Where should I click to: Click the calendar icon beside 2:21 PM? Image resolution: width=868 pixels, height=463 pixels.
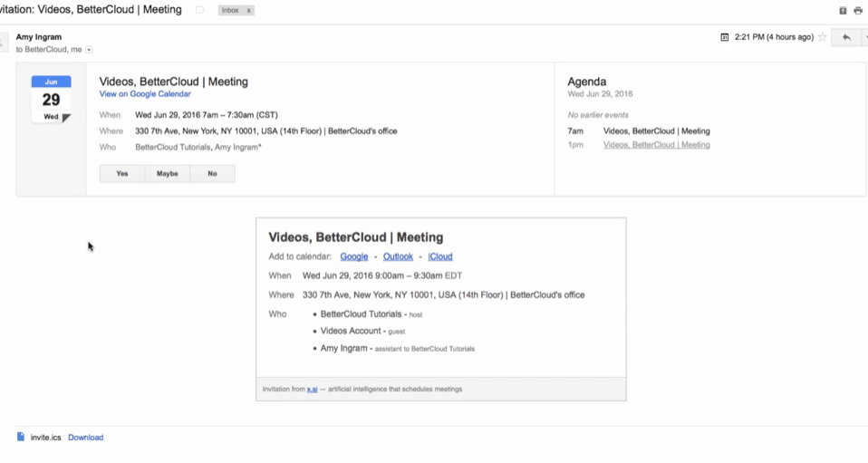[724, 37]
